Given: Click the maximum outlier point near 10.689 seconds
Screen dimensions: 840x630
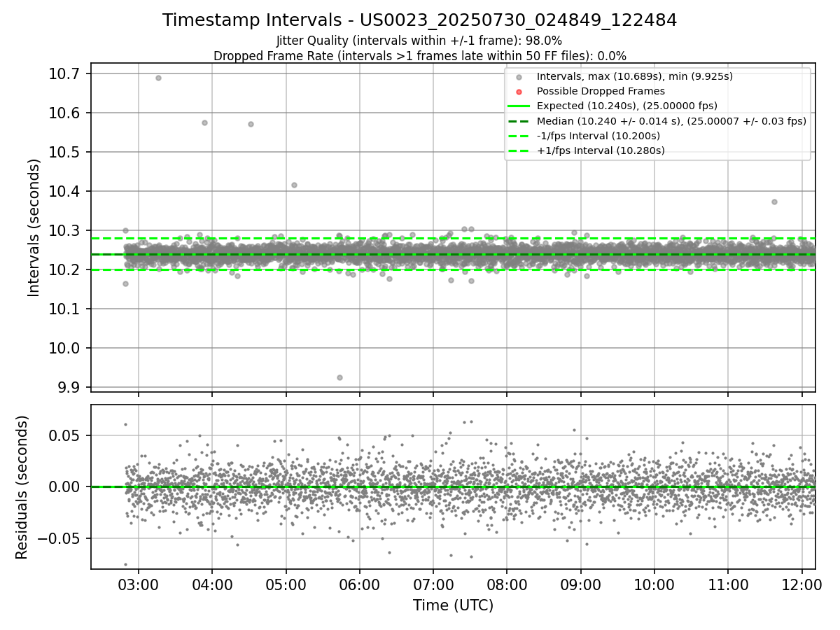Looking at the screenshot, I should (x=158, y=78).
